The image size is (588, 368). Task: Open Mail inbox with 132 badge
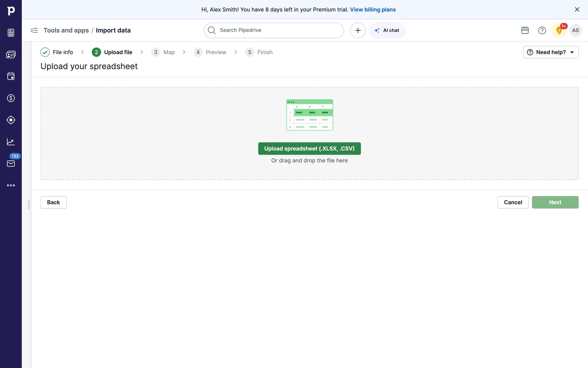(x=11, y=163)
